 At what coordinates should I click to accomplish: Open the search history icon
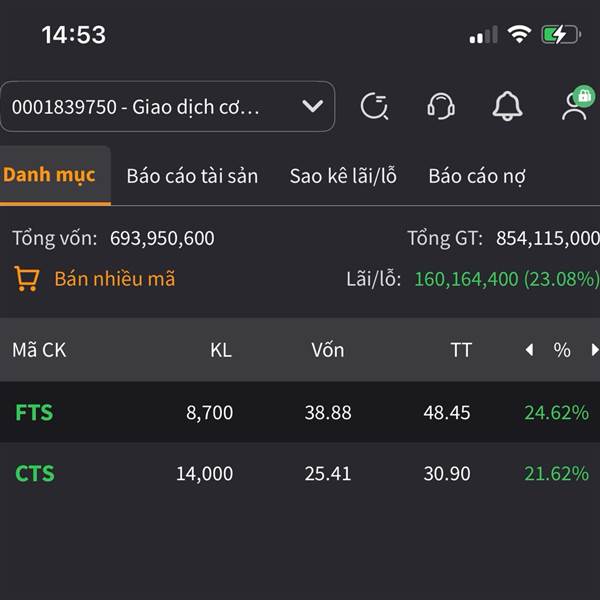click(374, 106)
